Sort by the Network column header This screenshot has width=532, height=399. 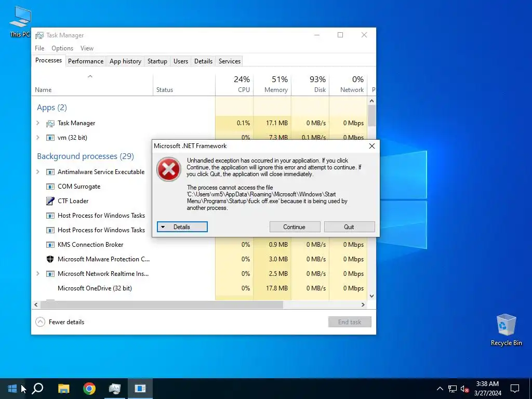click(x=348, y=85)
